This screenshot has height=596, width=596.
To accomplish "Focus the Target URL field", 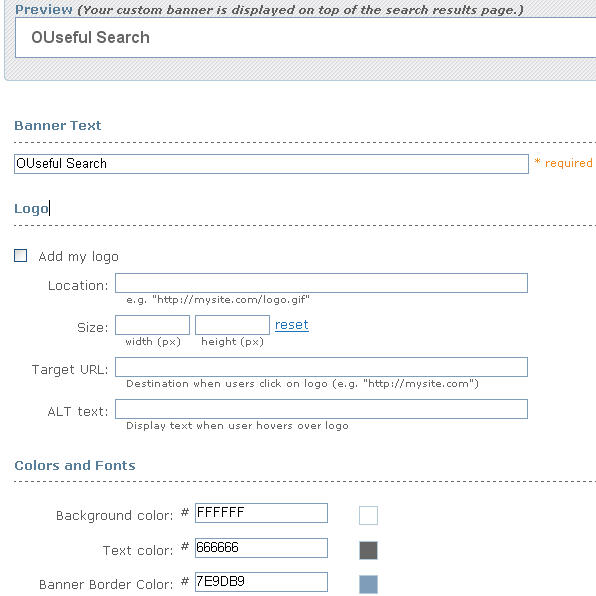I will pyautogui.click(x=321, y=367).
